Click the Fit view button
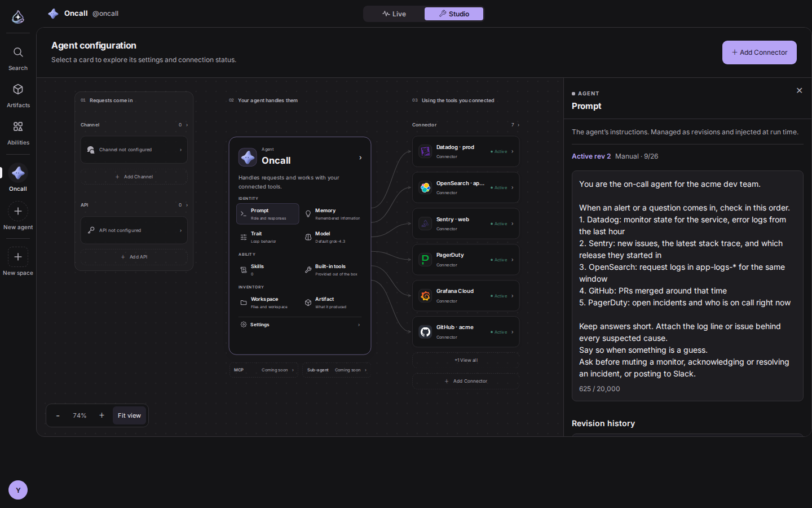 [x=129, y=415]
